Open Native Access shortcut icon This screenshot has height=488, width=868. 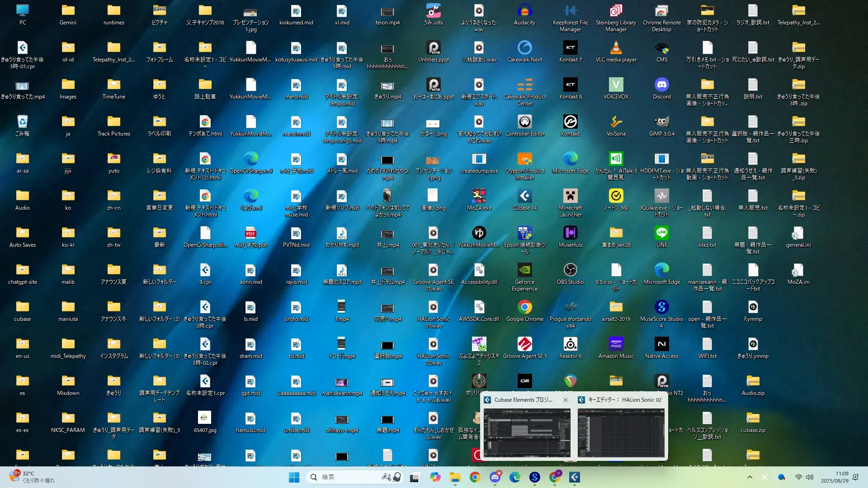[661, 344]
